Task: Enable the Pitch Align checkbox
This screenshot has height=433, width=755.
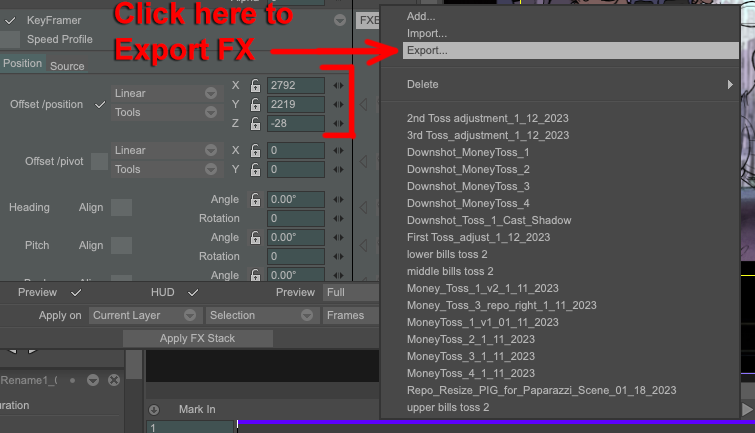Action: pos(121,245)
